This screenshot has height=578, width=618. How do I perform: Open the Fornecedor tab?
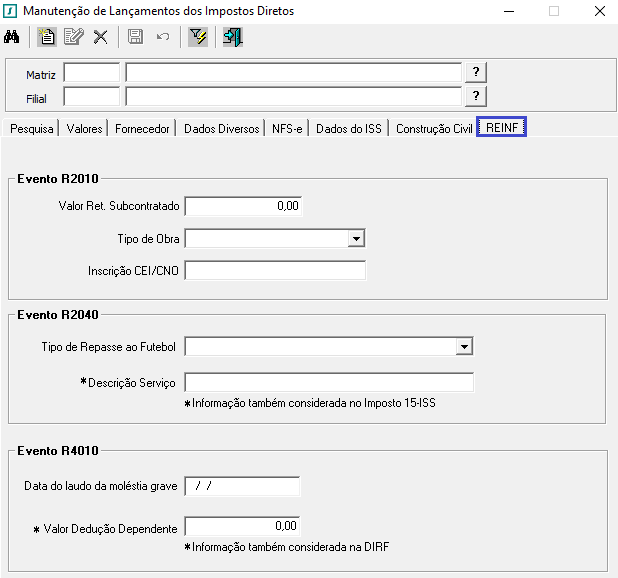142,129
